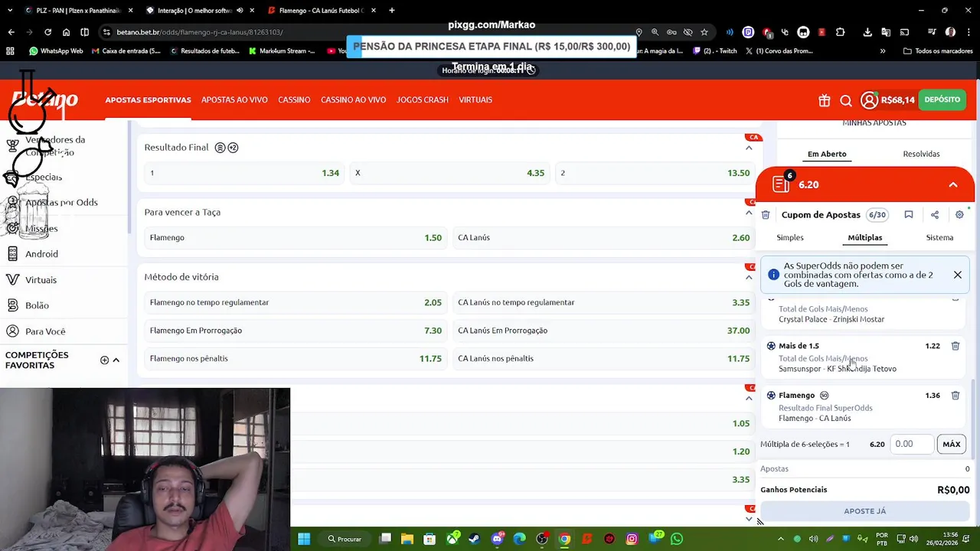Click the Aposte Já button
Viewport: 980px width, 551px height.
pos(864,511)
